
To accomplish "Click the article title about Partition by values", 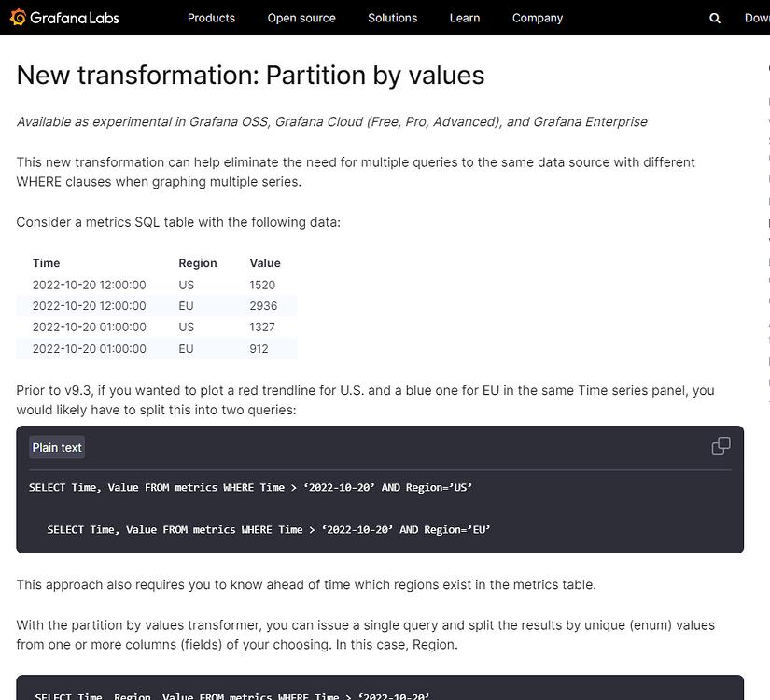I will pos(249,76).
